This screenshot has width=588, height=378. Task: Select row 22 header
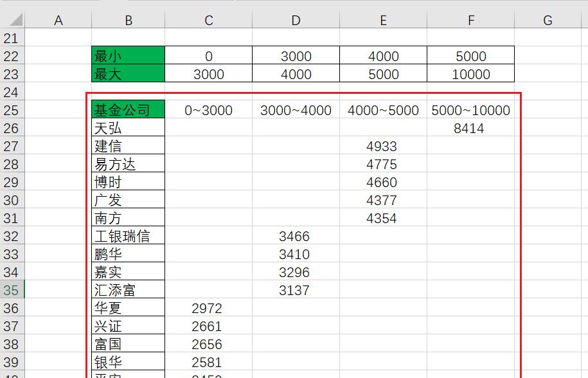coord(12,55)
